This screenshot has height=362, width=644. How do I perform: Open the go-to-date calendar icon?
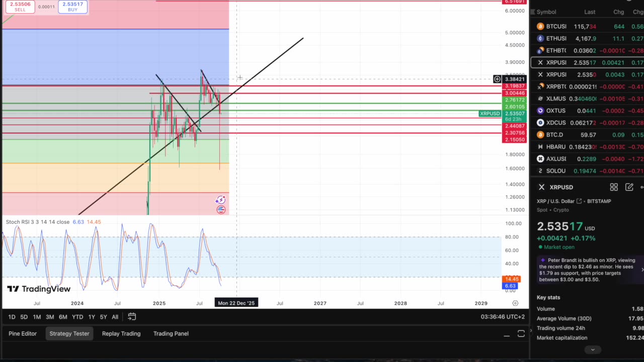(x=132, y=317)
